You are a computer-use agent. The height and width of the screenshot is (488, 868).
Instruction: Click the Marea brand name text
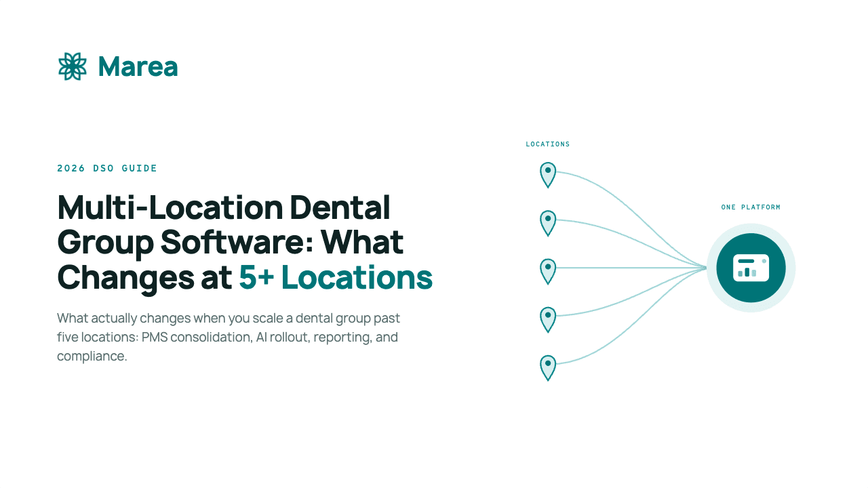point(138,66)
